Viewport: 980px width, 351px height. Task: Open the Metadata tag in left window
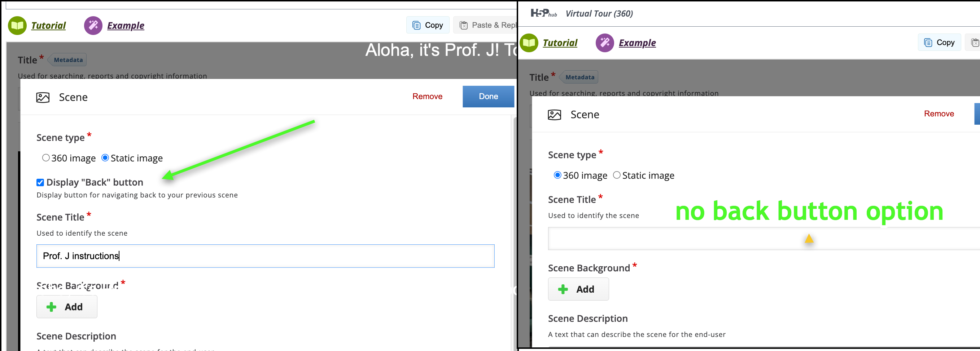[x=68, y=59]
